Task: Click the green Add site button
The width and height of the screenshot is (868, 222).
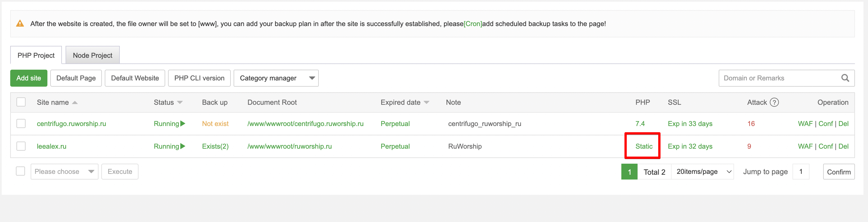Action: 29,78
